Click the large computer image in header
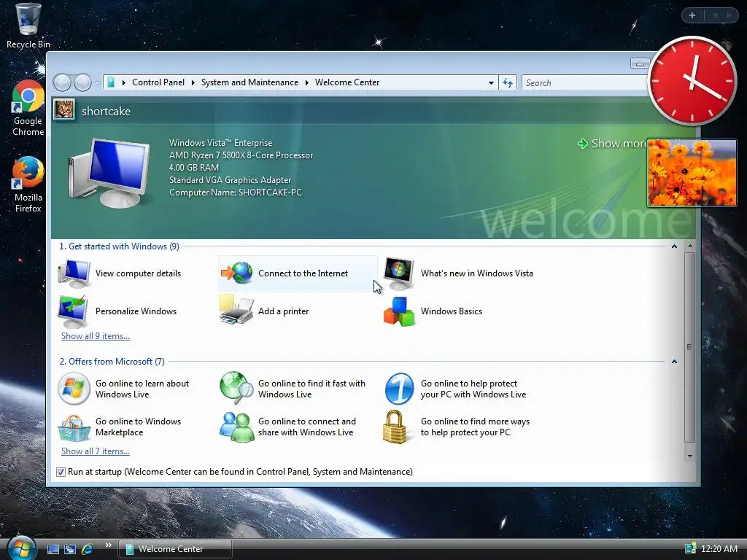This screenshot has width=747, height=560. tap(109, 173)
